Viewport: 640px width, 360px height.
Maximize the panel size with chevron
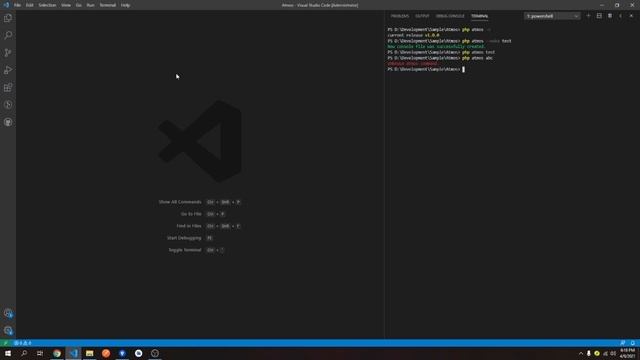point(620,16)
